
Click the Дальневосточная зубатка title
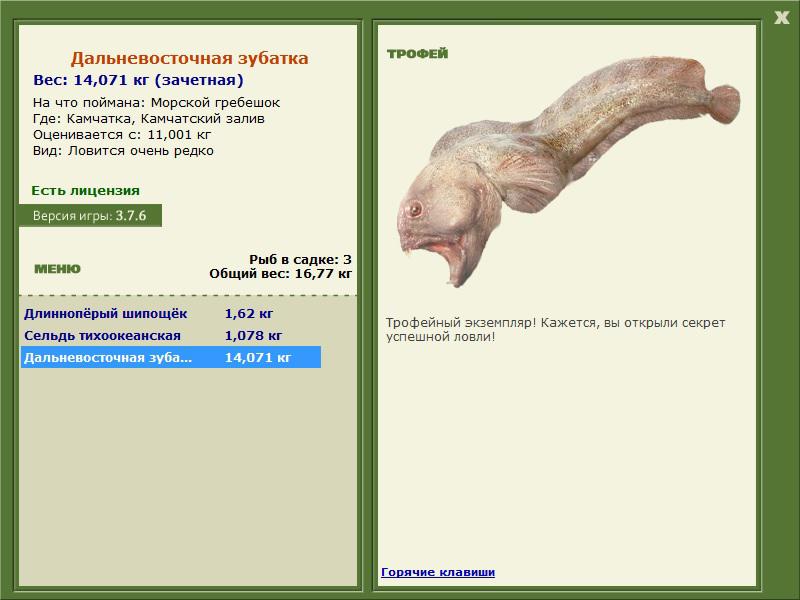click(x=189, y=58)
